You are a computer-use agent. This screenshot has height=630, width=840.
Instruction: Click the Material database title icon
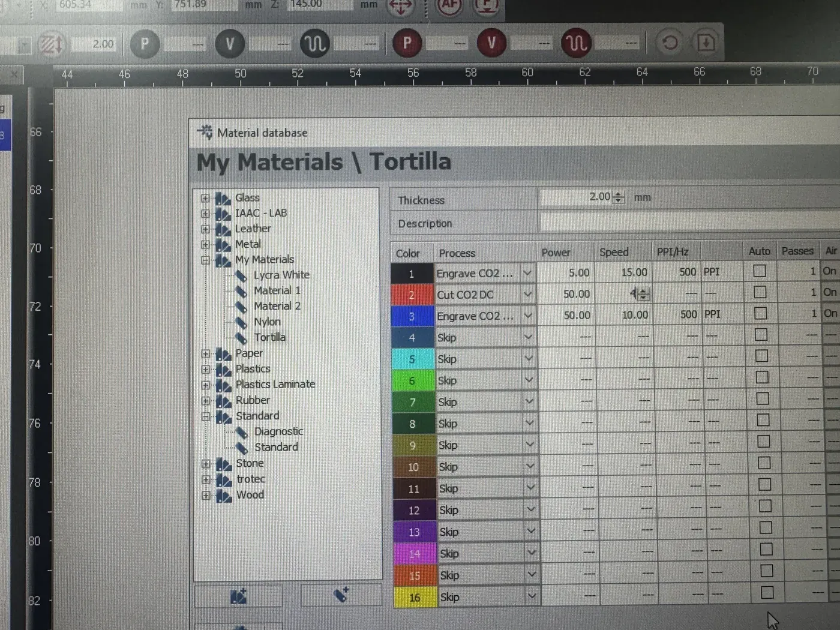coord(205,132)
